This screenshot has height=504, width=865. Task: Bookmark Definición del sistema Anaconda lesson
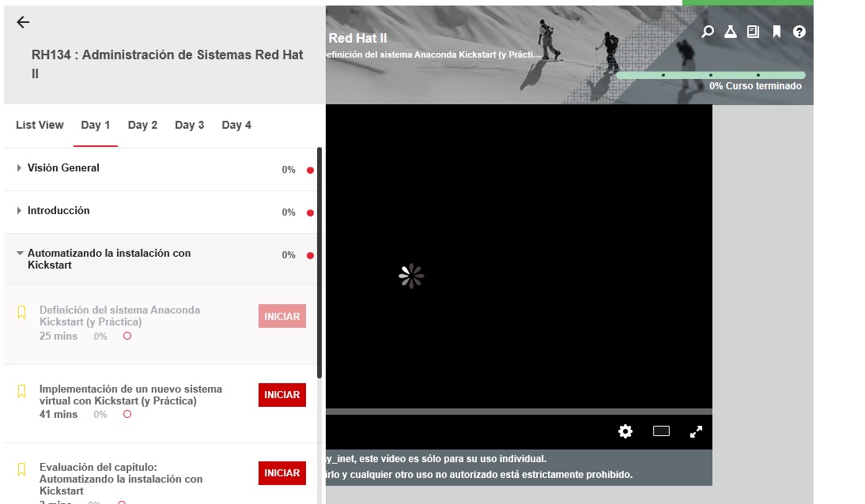(x=22, y=313)
